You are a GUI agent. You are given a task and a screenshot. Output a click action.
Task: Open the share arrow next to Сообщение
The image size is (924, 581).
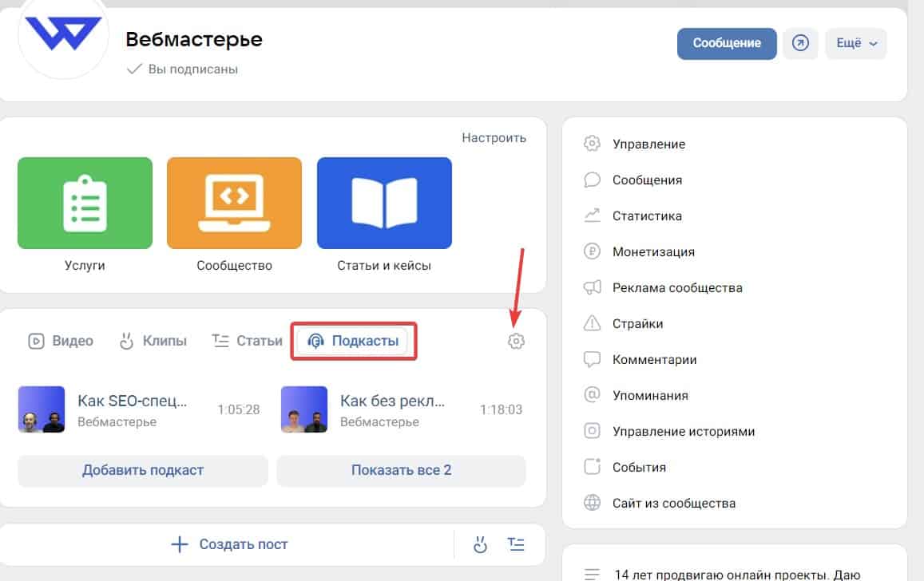[800, 43]
